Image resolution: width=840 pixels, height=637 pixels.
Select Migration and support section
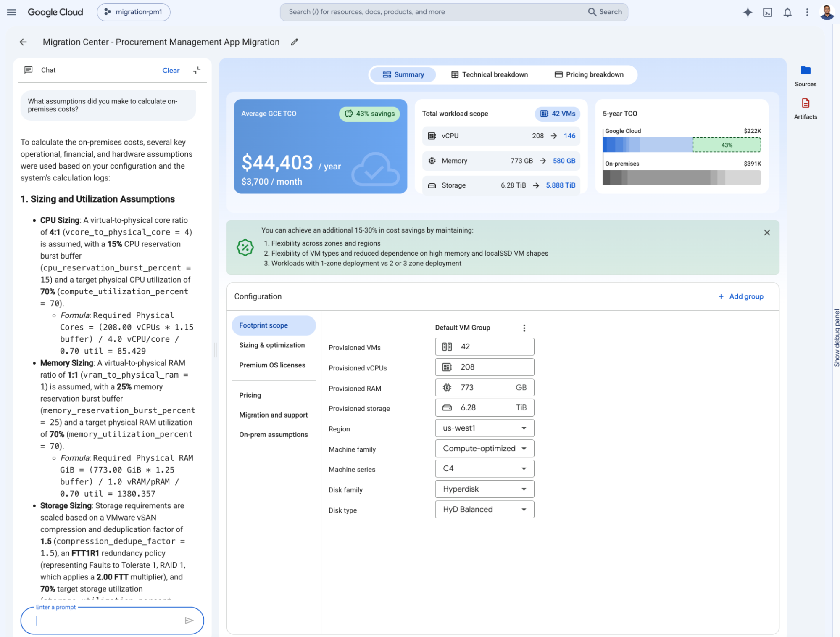tap(274, 415)
